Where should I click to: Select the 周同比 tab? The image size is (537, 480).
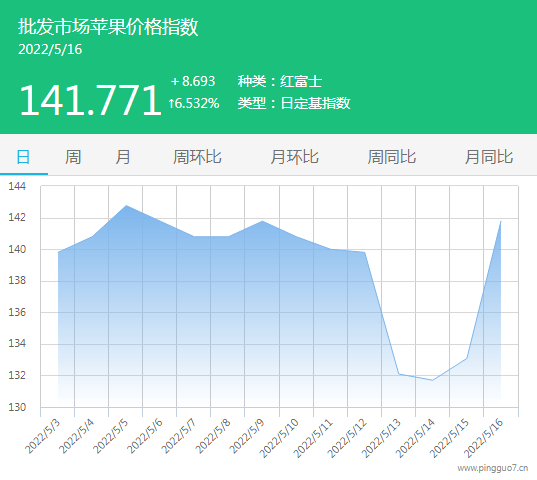click(392, 157)
